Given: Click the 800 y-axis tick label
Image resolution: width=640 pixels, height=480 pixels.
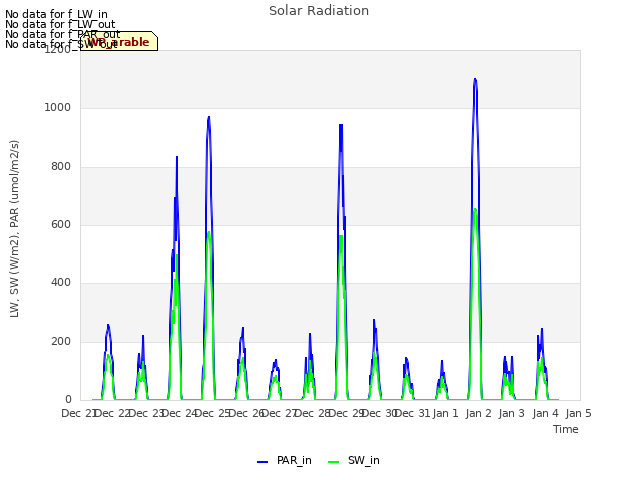Looking at the screenshot, I should [61, 167].
